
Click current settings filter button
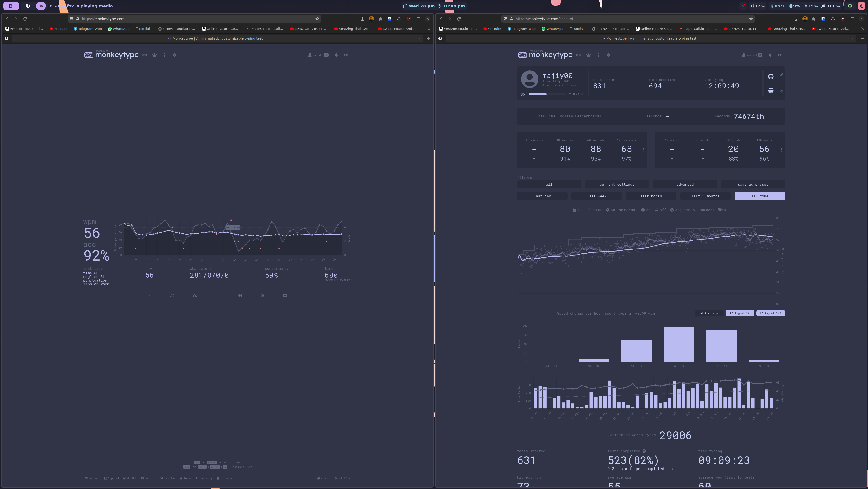(x=617, y=185)
